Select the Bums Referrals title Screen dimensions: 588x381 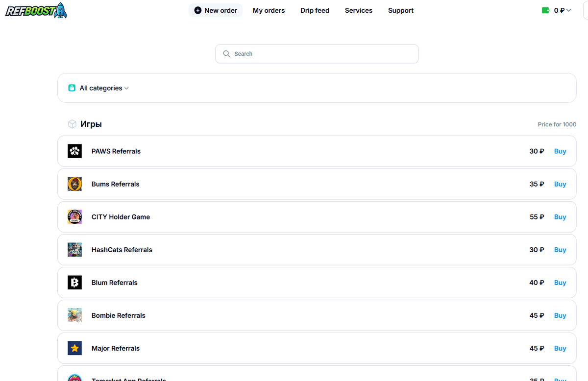coord(116,184)
